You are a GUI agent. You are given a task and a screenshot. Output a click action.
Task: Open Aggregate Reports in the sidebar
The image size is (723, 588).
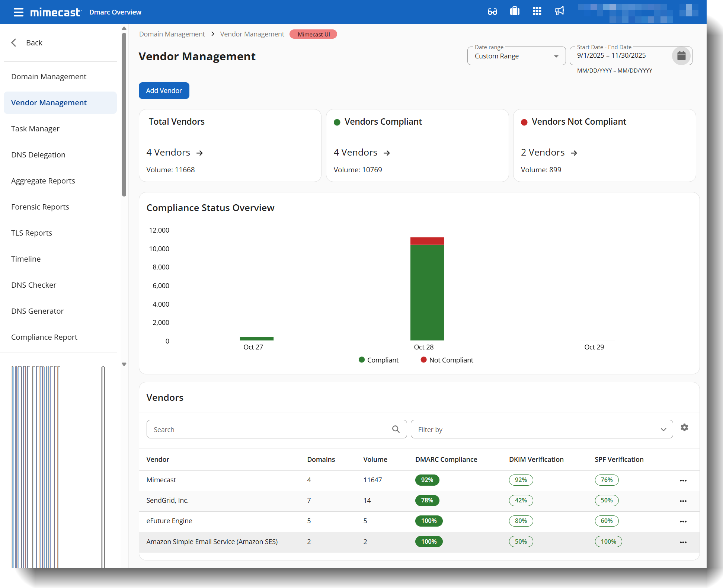(43, 181)
